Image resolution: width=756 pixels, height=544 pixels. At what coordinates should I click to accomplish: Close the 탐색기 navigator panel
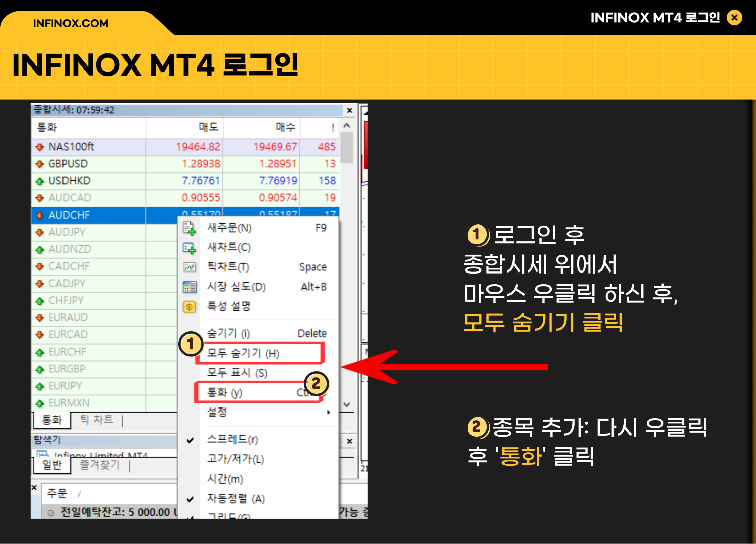coord(349,441)
